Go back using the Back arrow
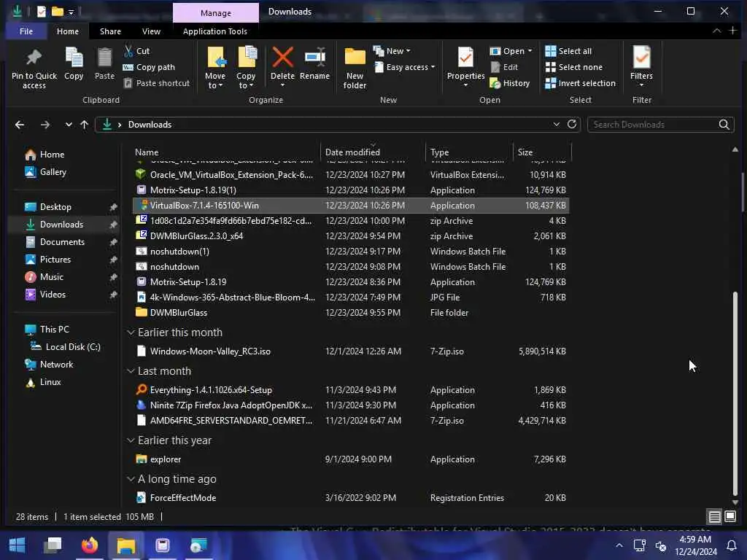Screen dimensions: 747x560 click(20, 125)
